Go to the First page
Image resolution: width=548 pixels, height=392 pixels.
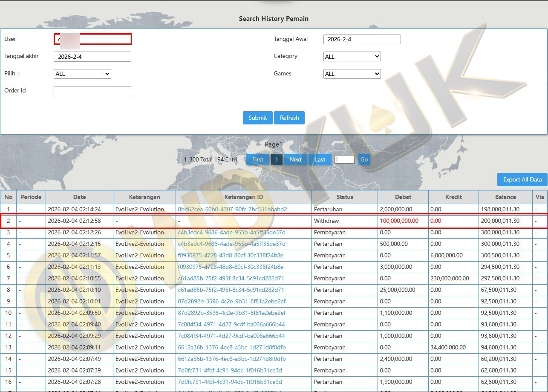(257, 159)
